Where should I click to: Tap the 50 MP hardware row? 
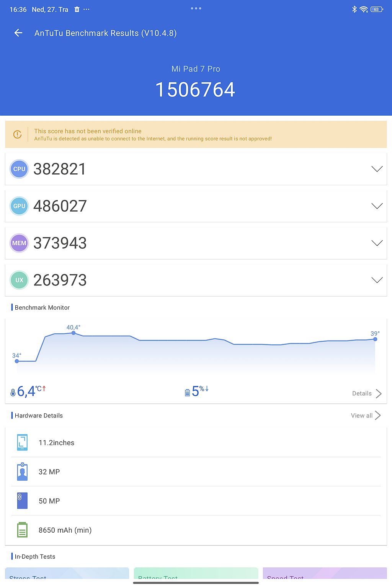point(196,501)
